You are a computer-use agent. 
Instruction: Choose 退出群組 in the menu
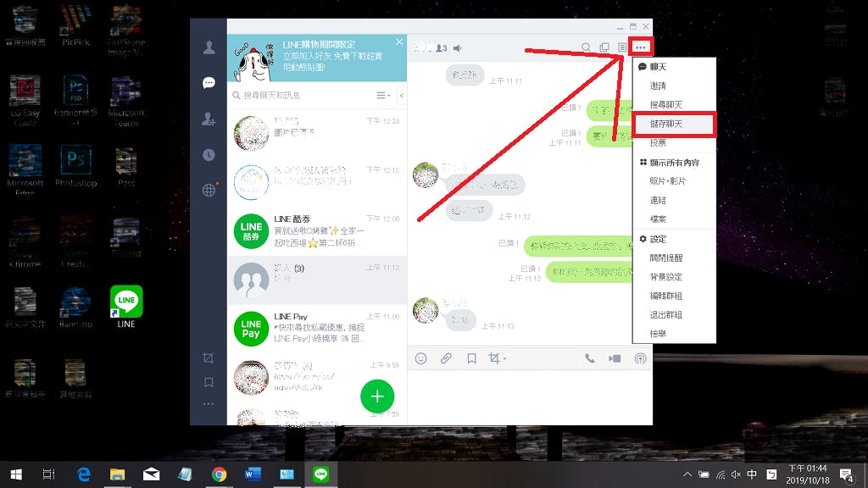(x=674, y=315)
